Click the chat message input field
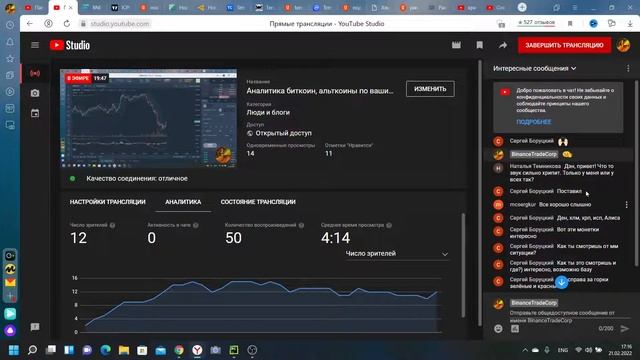Screen dimensions: 640x360 coord(562,316)
